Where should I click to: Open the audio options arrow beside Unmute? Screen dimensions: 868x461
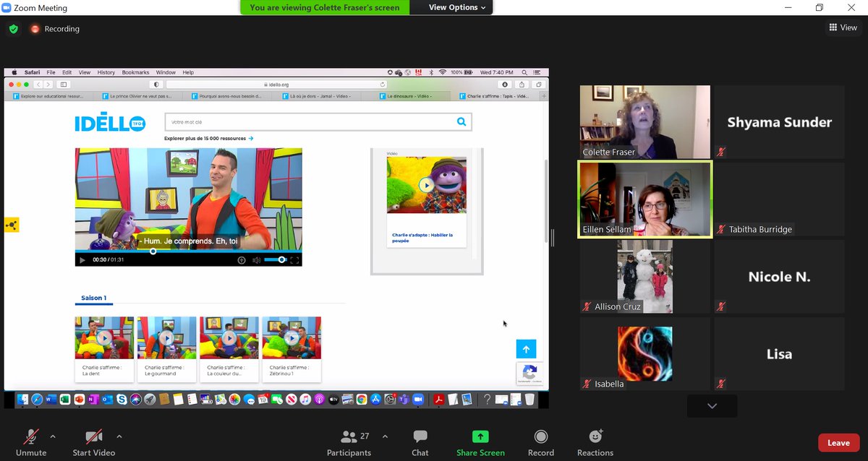point(52,436)
